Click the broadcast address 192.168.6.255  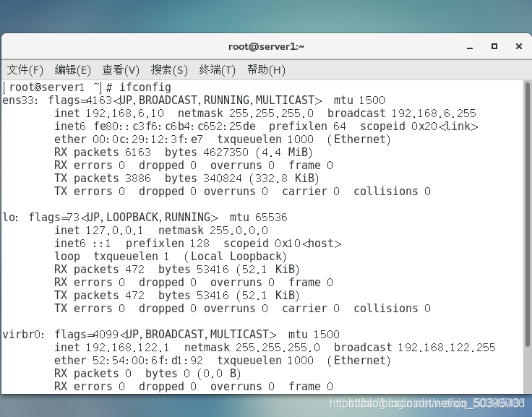point(434,113)
